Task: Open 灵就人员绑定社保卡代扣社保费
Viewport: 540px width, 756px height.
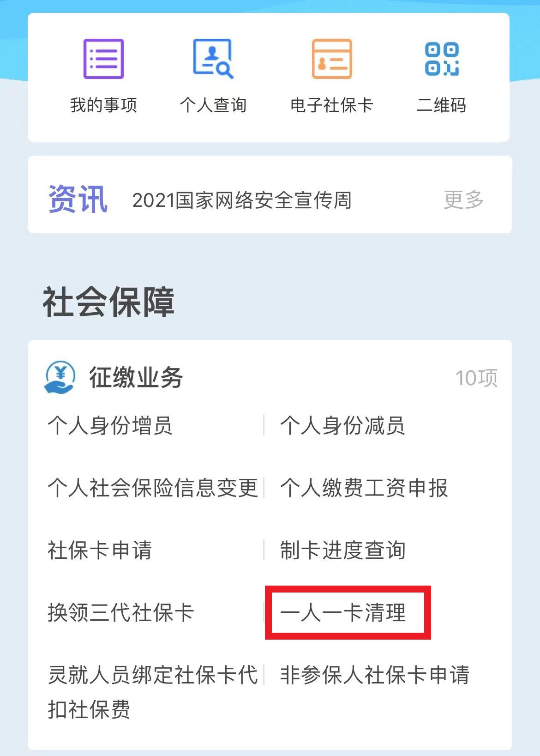Action: (153, 692)
